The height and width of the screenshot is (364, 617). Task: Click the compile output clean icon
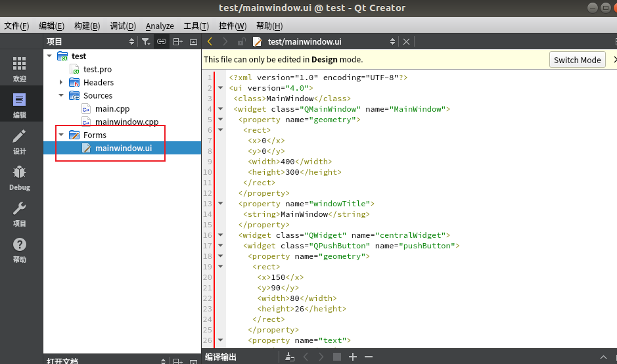pyautogui.click(x=290, y=357)
